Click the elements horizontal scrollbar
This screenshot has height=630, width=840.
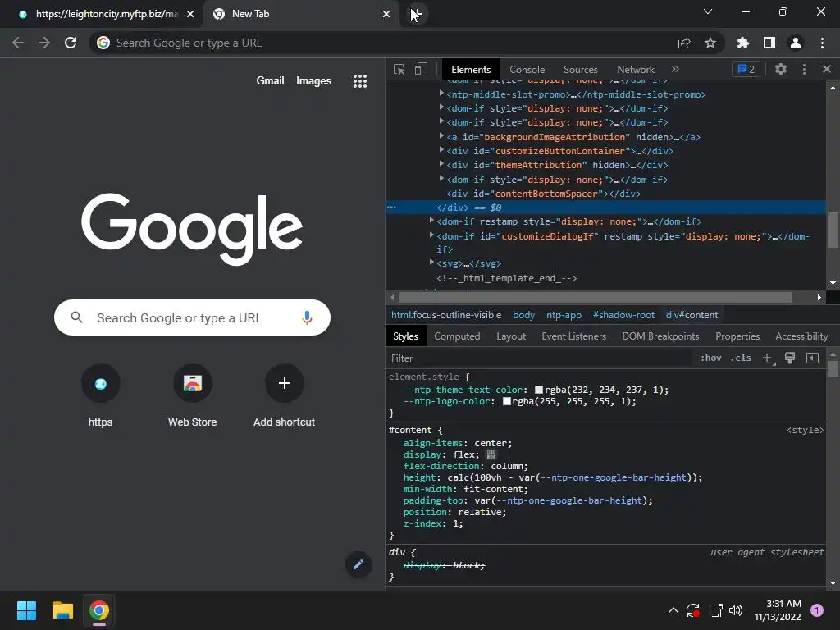click(x=596, y=297)
